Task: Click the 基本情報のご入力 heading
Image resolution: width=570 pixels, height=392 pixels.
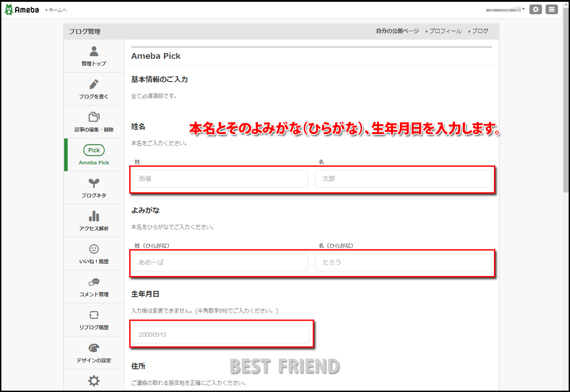Action: [159, 79]
